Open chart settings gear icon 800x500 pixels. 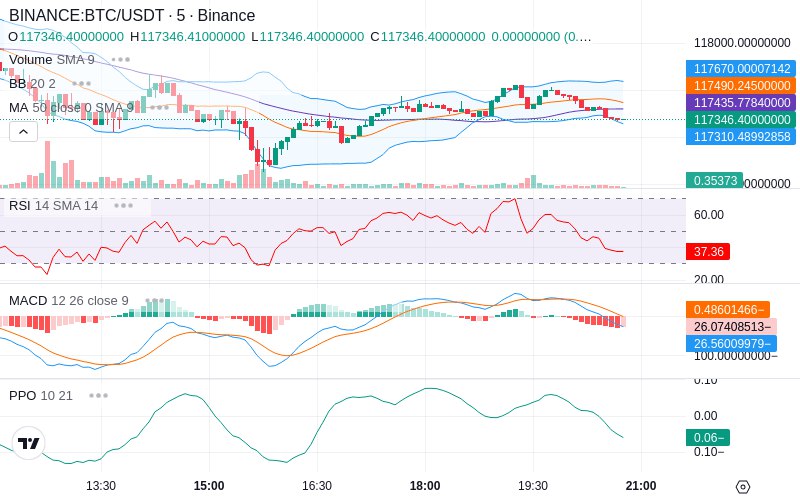(x=743, y=487)
